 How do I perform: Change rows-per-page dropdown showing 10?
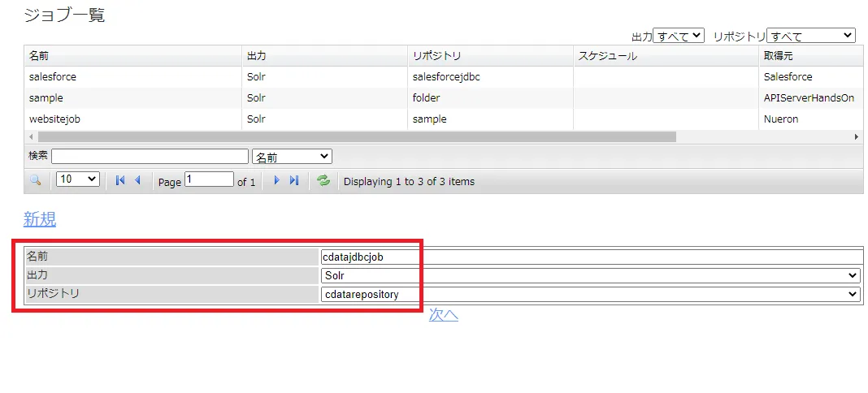78,179
